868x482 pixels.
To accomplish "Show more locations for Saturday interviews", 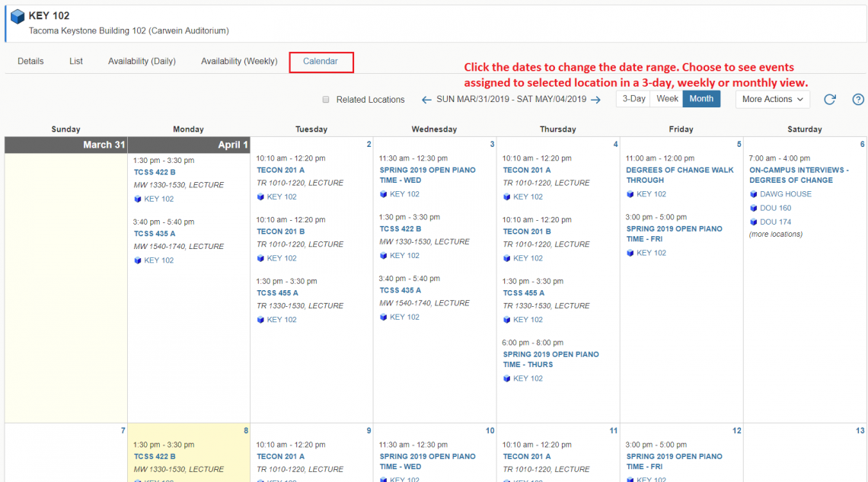I will [775, 235].
